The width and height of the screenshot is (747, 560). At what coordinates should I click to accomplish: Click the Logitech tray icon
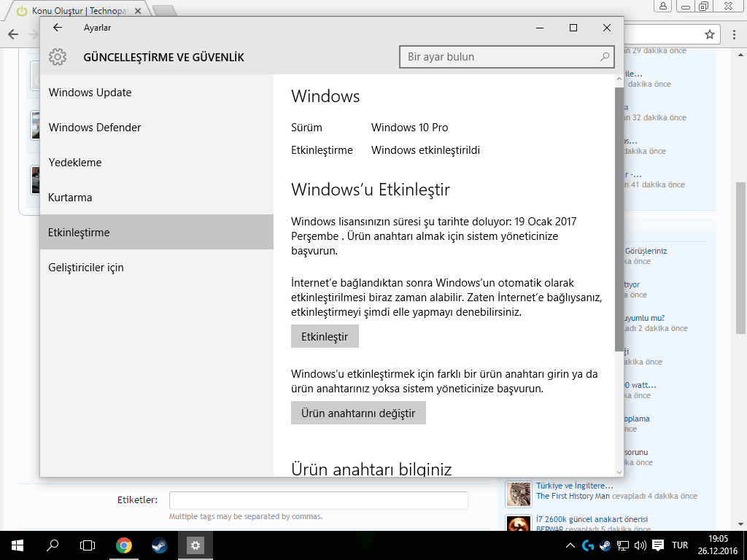tap(588, 545)
